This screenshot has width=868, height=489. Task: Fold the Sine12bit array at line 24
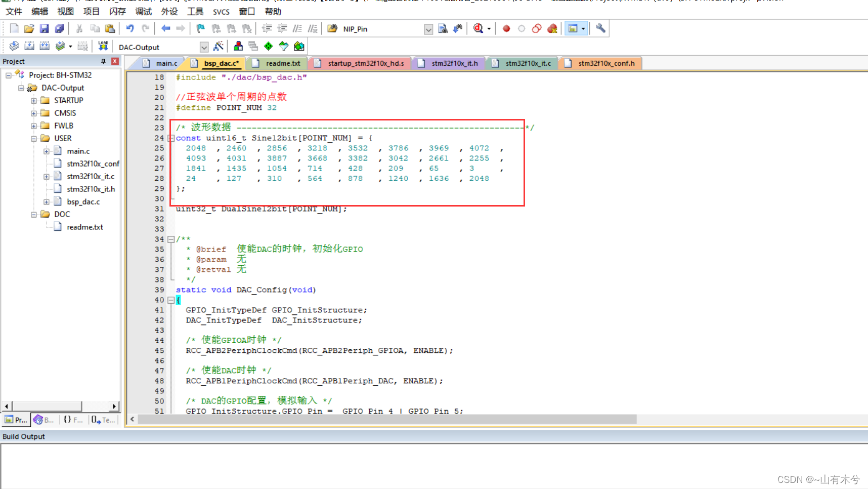click(171, 138)
